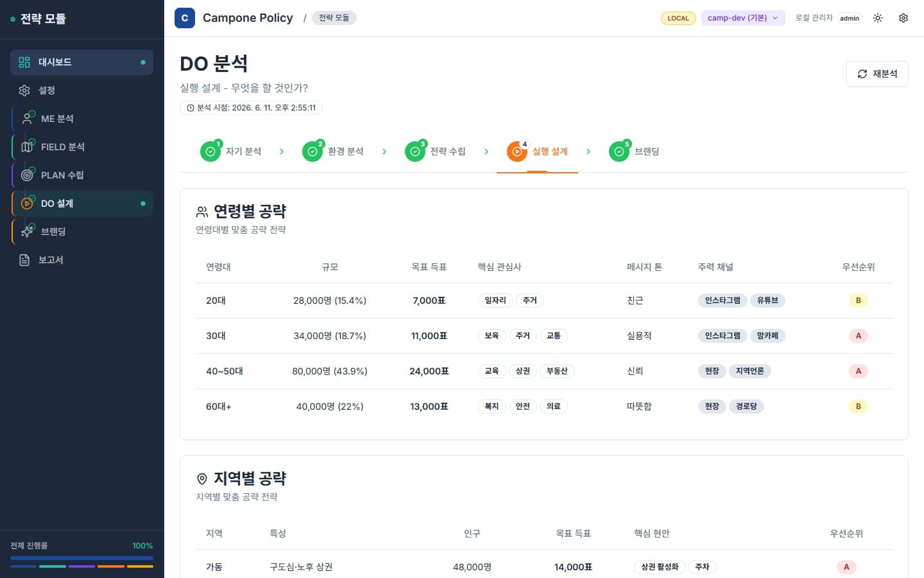Viewport: 924px width, 578px height.
Task: Click the chevron after 환경 분석 step
Action: click(384, 152)
